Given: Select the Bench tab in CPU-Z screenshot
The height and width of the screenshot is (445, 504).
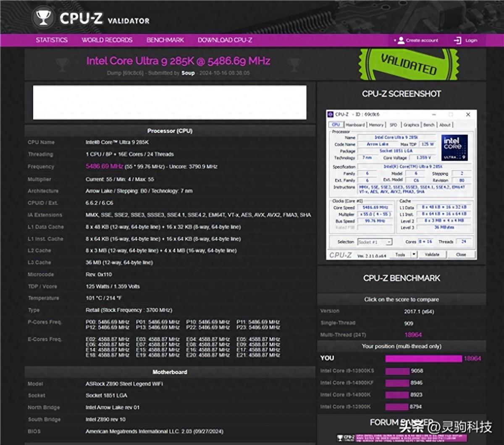Looking at the screenshot, I should point(429,125).
